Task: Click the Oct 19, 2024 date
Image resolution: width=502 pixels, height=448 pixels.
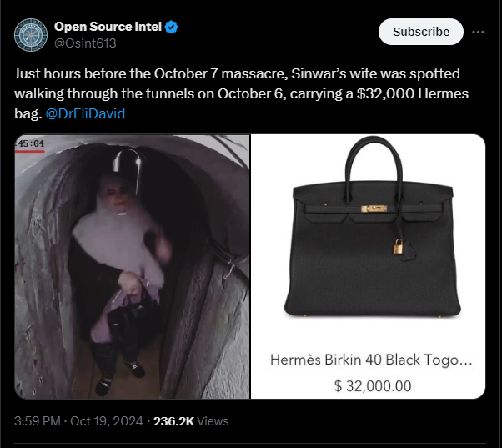Action: [x=106, y=421]
